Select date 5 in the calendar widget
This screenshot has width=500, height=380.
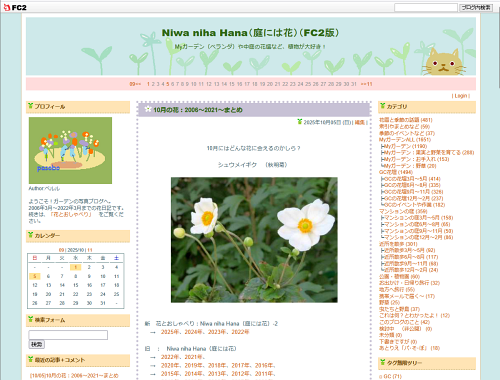(35, 276)
